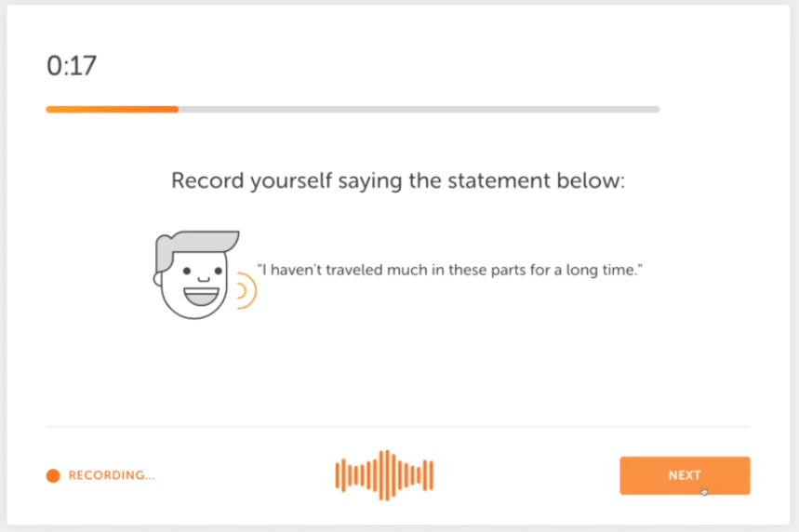Click the 0:17 countdown timer
The width and height of the screenshot is (799, 532).
click(x=72, y=66)
